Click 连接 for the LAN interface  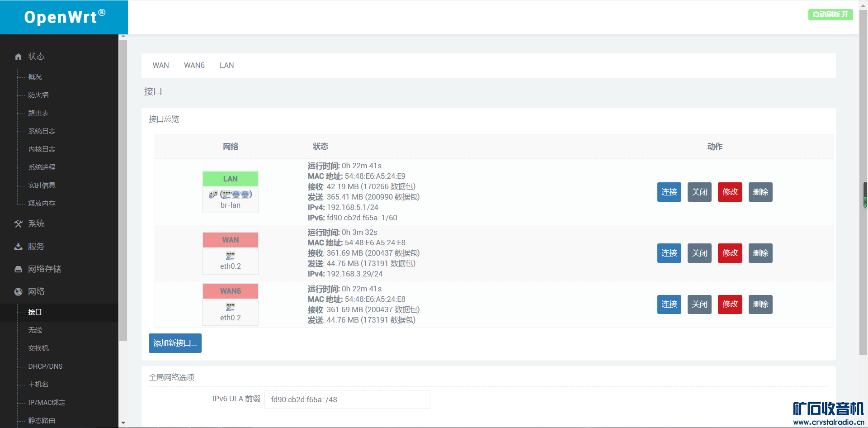[669, 192]
